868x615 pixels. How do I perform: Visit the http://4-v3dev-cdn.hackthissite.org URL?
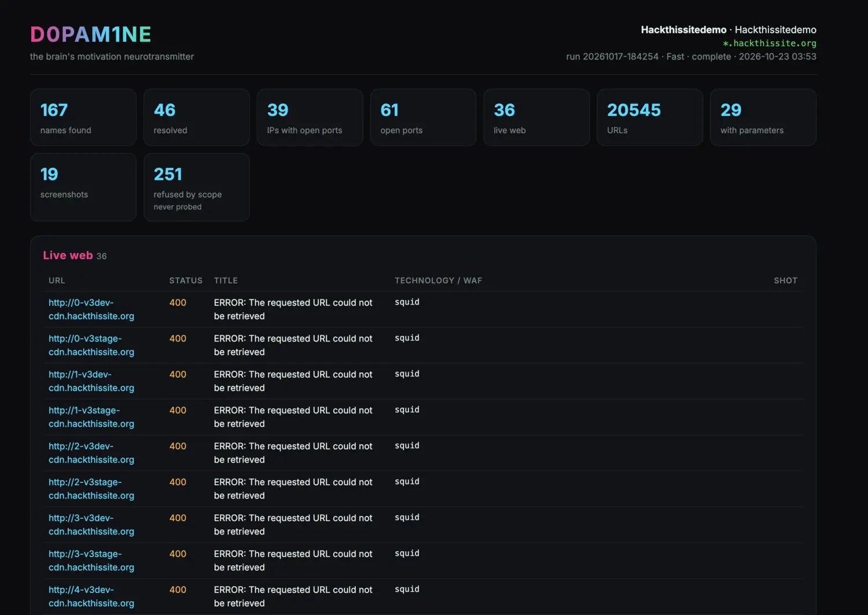91,596
